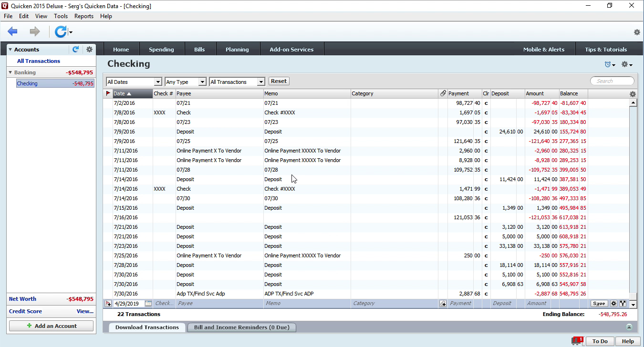This screenshot has height=347, width=644.
Task: Select the Checking account in the sidebar
Action: [x=55, y=83]
